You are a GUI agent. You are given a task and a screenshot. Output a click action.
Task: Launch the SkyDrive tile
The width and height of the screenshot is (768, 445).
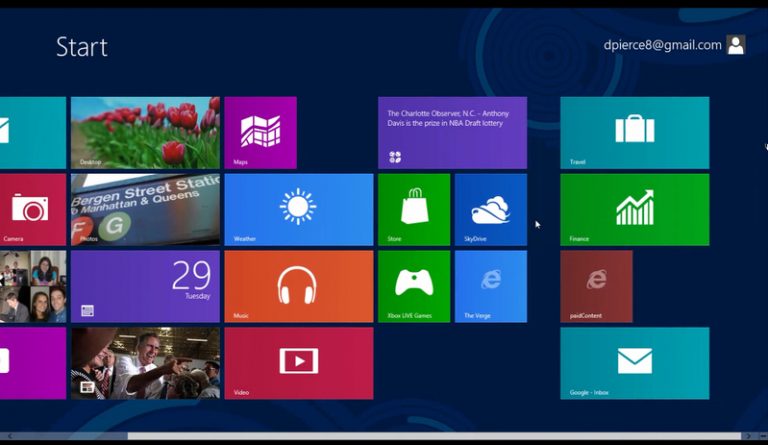[491, 210]
